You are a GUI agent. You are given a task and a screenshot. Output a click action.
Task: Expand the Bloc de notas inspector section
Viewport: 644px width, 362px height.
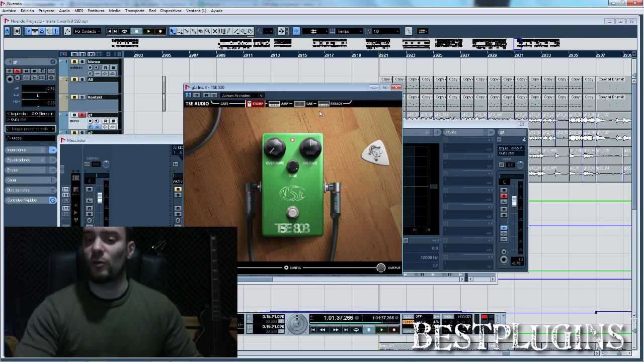coord(31,190)
